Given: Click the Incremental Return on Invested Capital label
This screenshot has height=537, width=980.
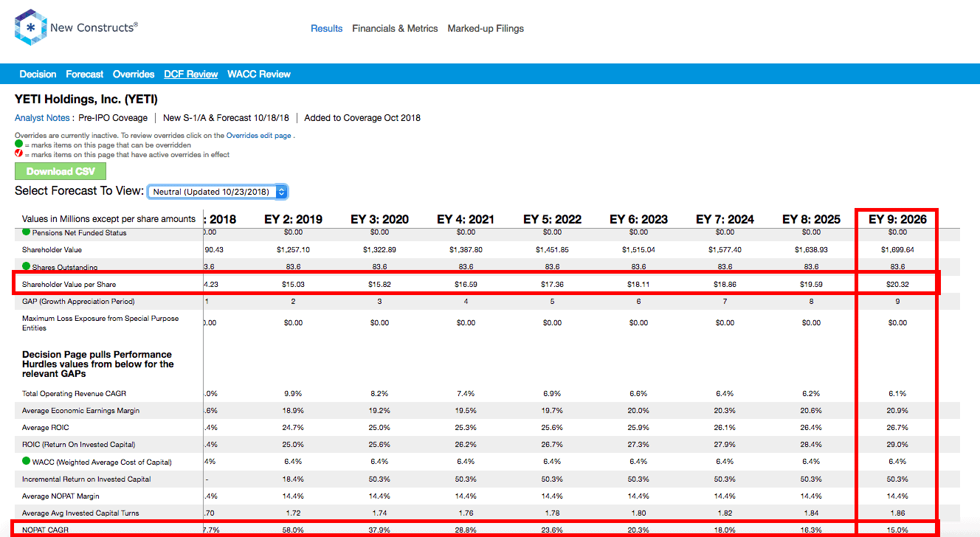Looking at the screenshot, I should click(x=86, y=479).
